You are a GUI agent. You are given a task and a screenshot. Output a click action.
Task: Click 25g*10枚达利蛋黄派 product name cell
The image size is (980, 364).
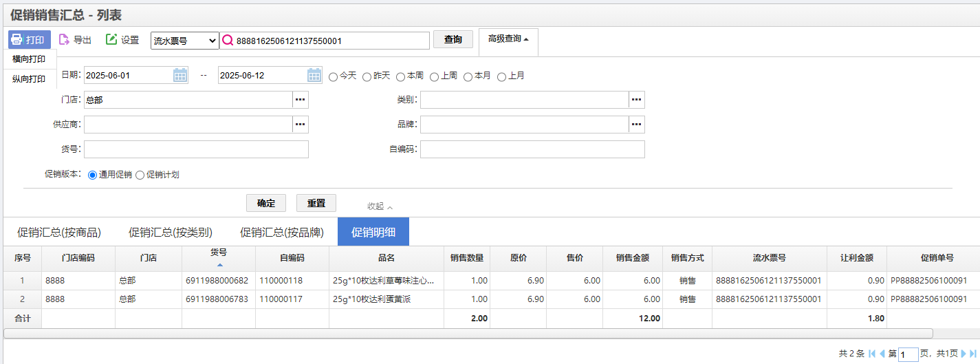coord(386,299)
